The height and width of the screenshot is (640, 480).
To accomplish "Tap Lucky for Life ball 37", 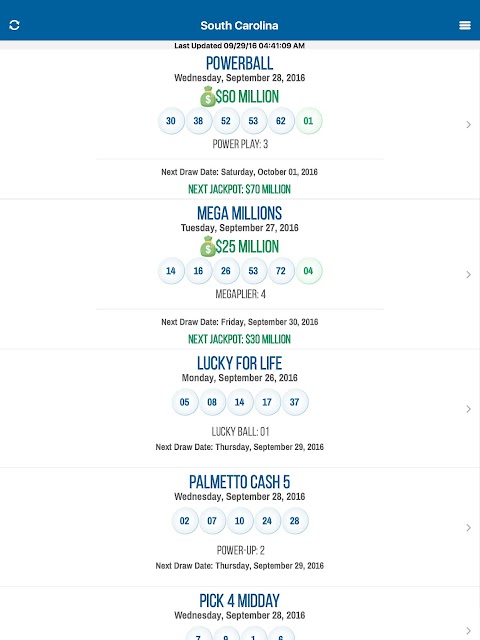I will [295, 402].
